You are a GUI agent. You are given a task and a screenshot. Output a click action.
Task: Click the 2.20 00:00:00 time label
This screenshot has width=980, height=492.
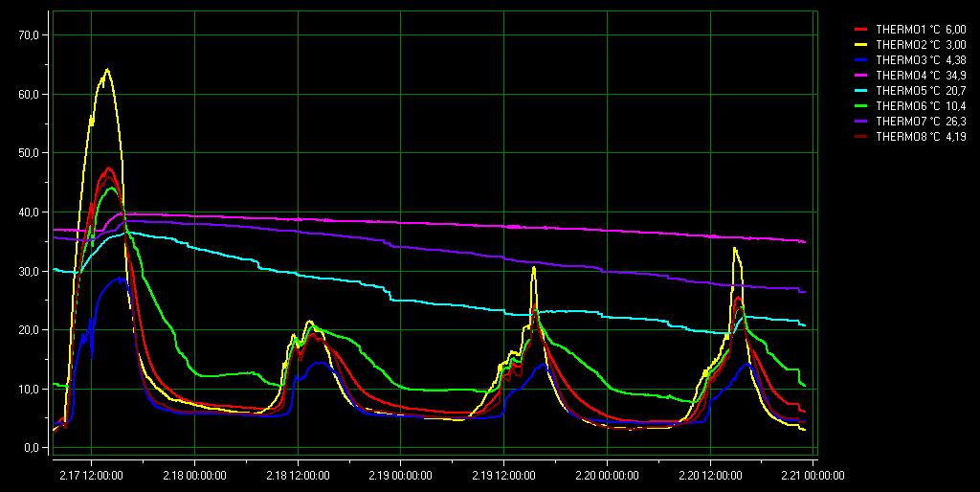pyautogui.click(x=607, y=476)
